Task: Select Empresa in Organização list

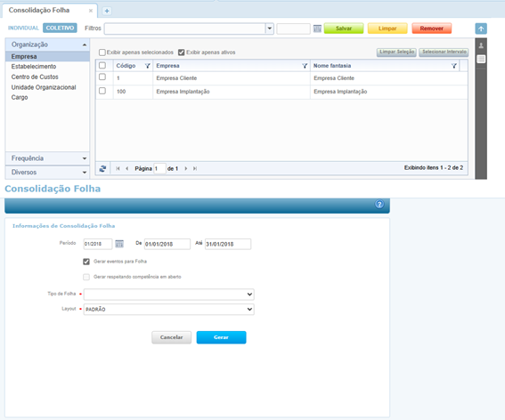Action: [x=47, y=56]
